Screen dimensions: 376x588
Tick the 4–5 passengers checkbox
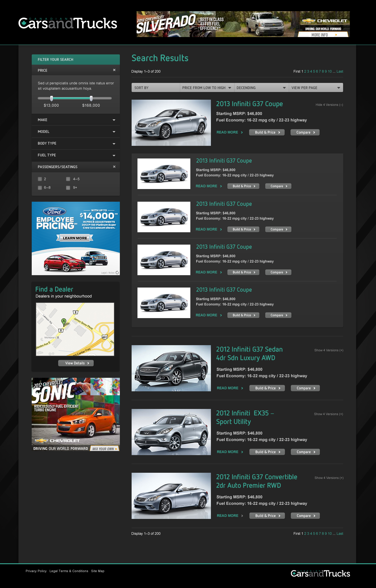pyautogui.click(x=68, y=179)
